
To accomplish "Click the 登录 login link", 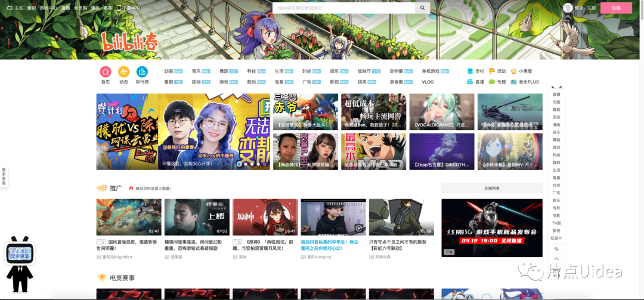I will click(x=578, y=8).
